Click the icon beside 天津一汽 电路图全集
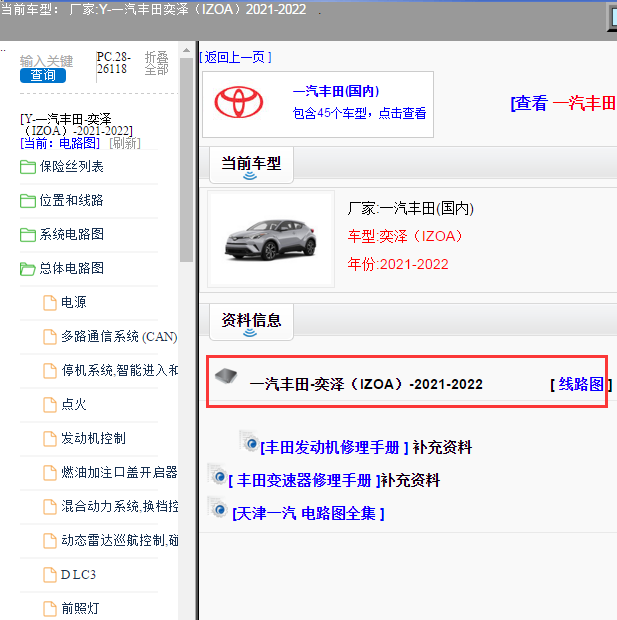This screenshot has height=620, width=617. click(x=218, y=508)
